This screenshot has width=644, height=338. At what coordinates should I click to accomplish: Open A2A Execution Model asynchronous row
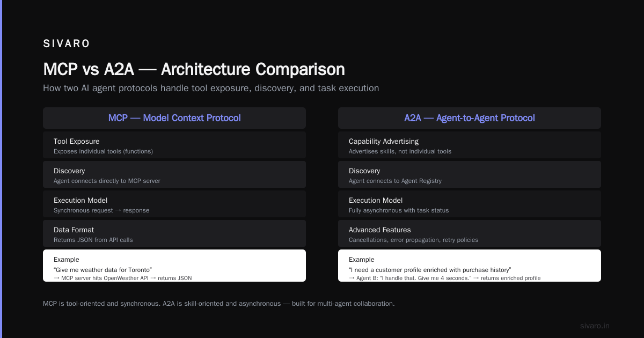[x=470, y=204]
